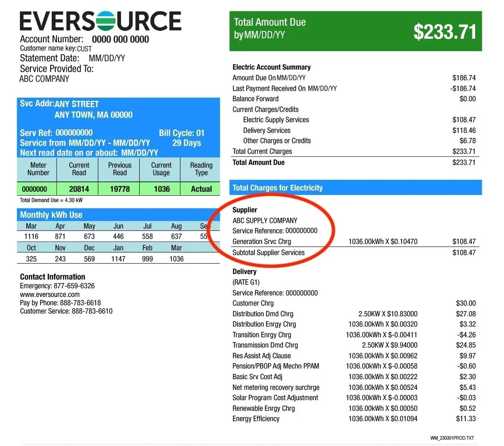Screen dimensions: 504x446
Task: Select Last Payment Received amount -$186.74
Action: pyautogui.click(x=463, y=89)
